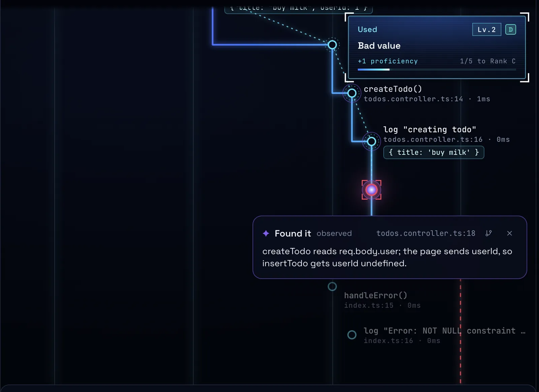Open todos.controller.ts:16 source location

(433, 139)
